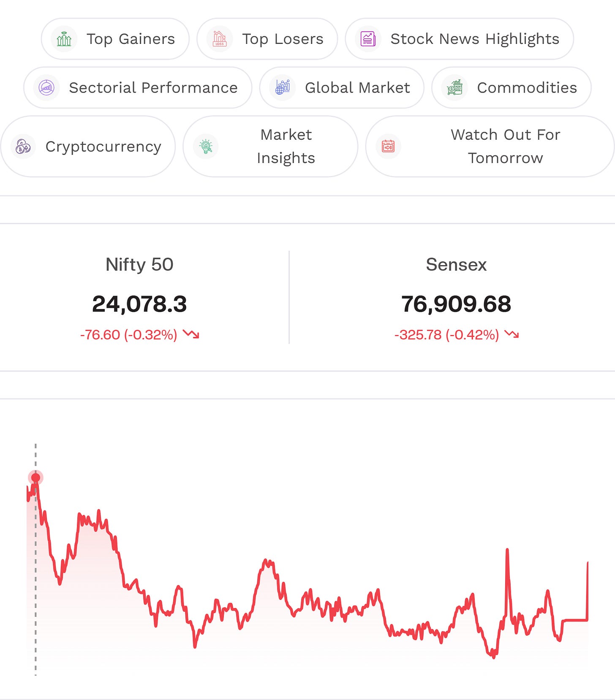
Task: Click the Commodities money icon
Action: [x=454, y=88]
